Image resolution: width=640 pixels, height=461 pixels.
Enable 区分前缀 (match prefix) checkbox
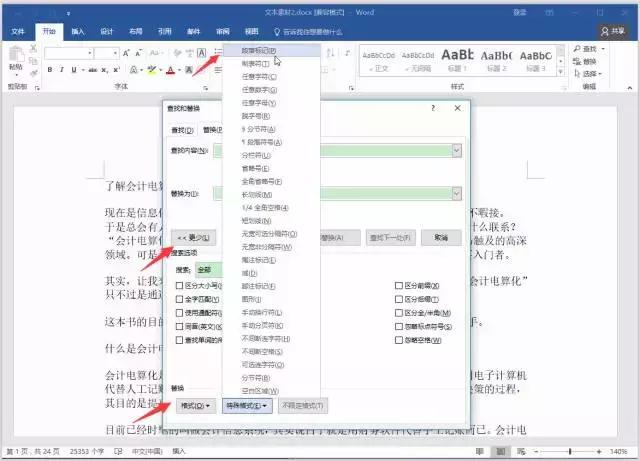[399, 285]
